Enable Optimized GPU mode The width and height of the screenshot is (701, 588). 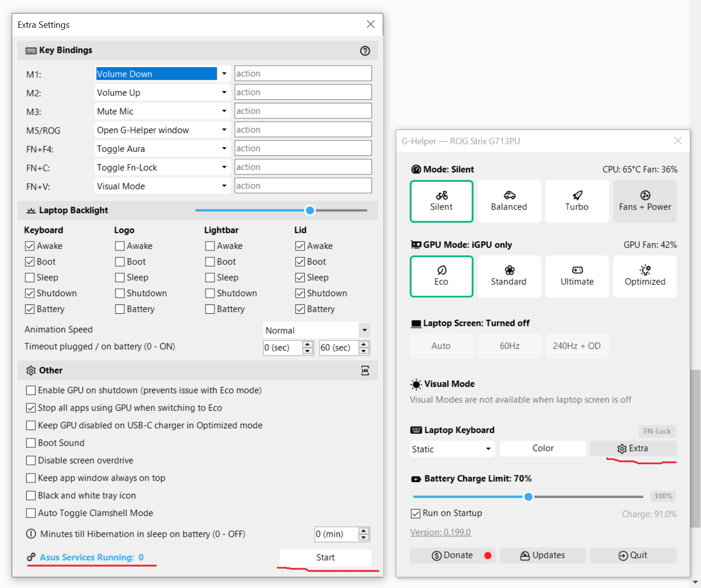coord(645,276)
